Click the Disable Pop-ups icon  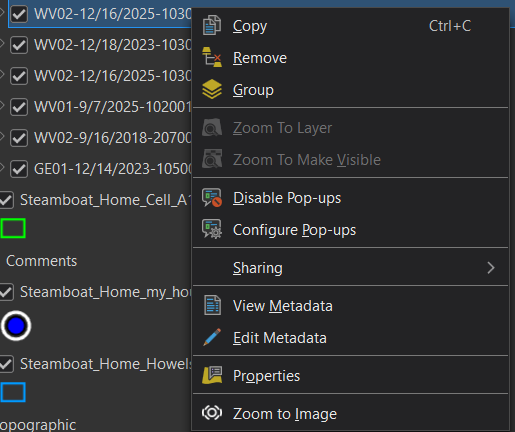(x=212, y=198)
